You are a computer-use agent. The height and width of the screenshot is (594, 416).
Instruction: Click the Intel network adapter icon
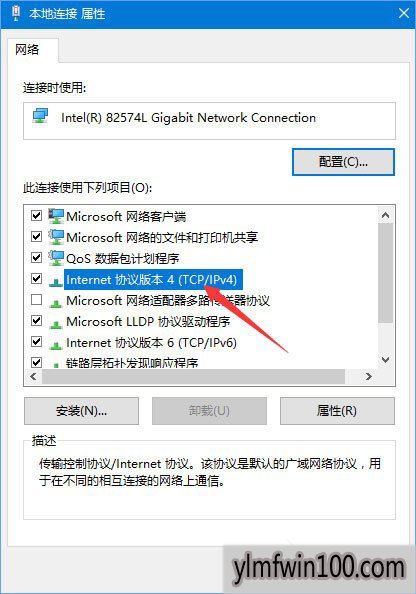pos(40,116)
